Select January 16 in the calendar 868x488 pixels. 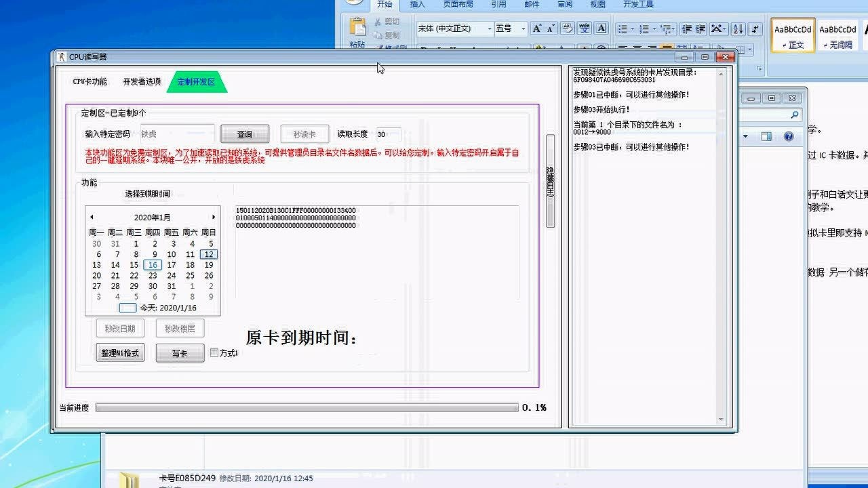tap(153, 265)
